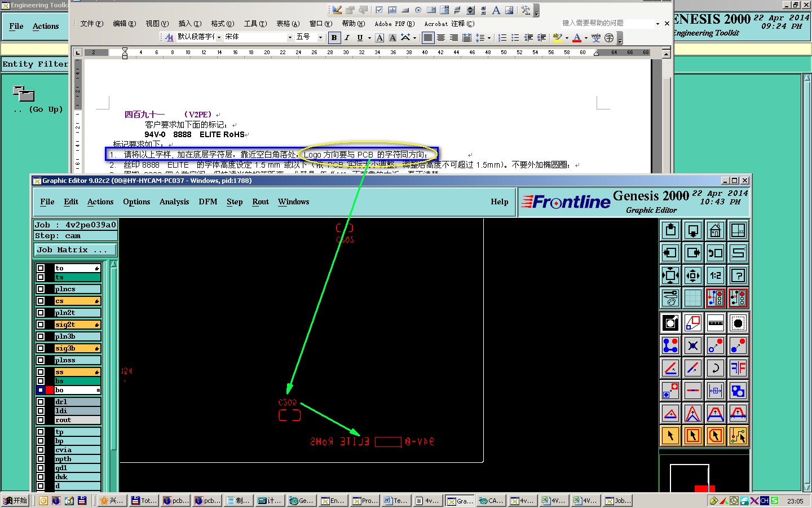This screenshot has height=508, width=812.
Task: Open the 格式 menu in Word
Action: [222, 24]
